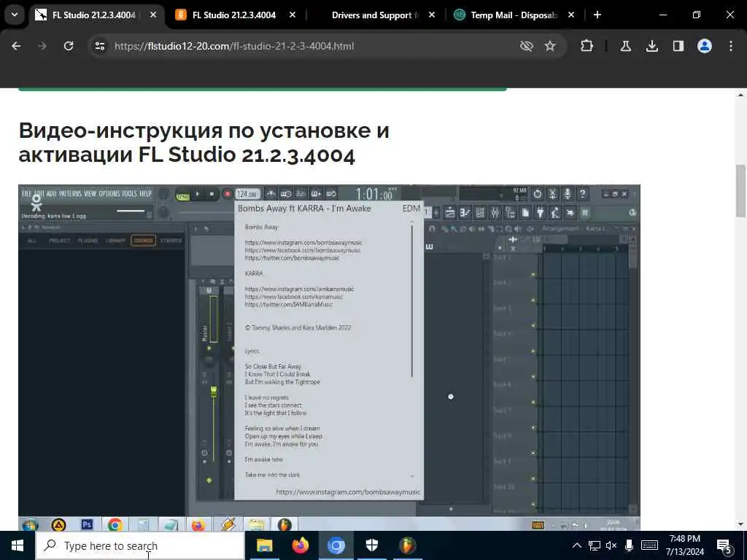Open File Explorer from the taskbar
The height and width of the screenshot is (560, 747).
pos(264,545)
